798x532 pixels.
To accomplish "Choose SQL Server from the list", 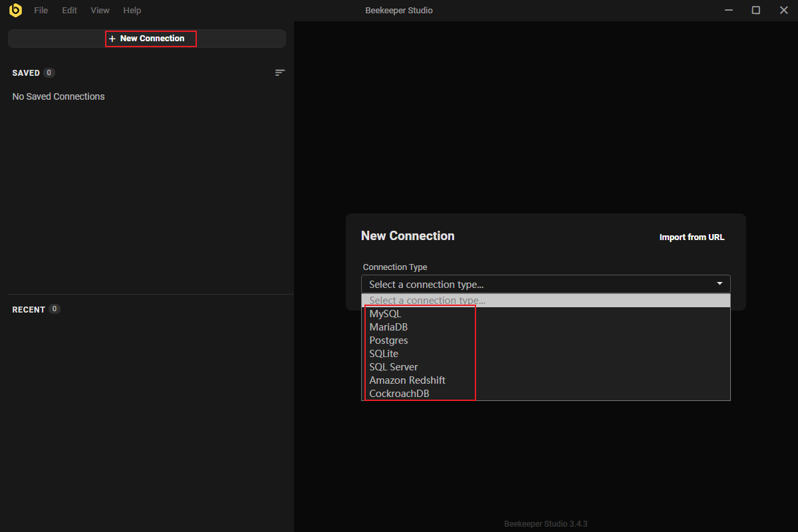I will click(x=394, y=367).
